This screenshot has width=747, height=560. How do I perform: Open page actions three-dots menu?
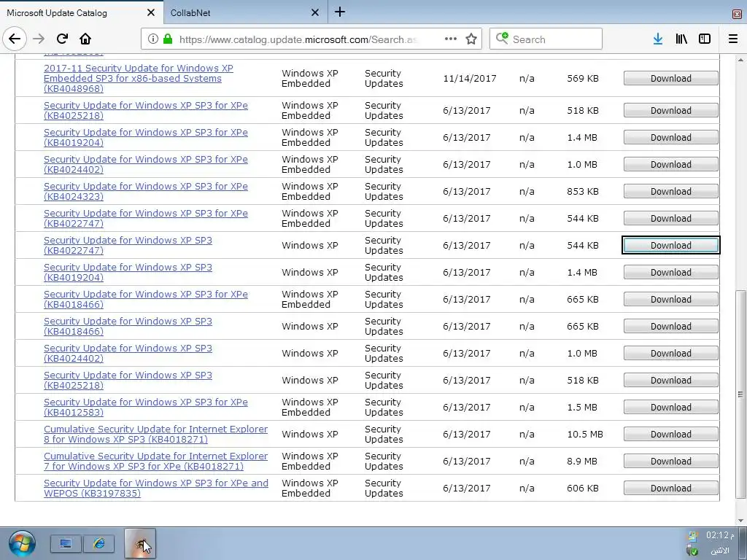tap(451, 39)
